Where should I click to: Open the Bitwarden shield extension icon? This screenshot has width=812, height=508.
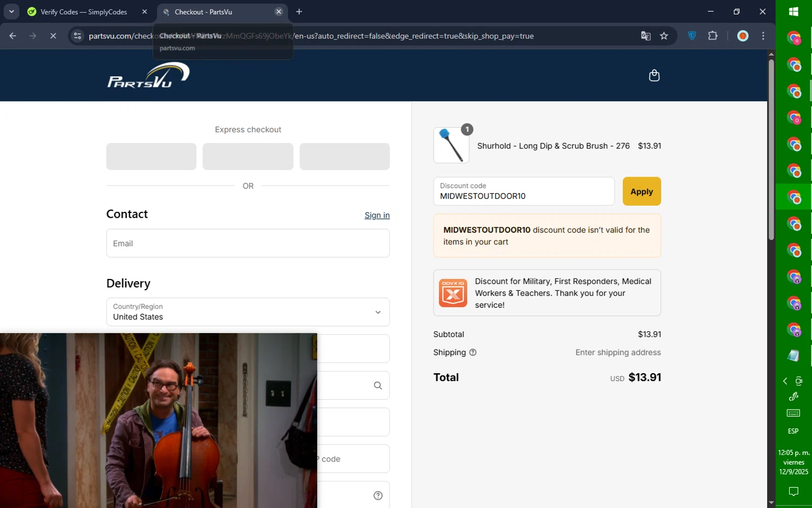(692, 36)
